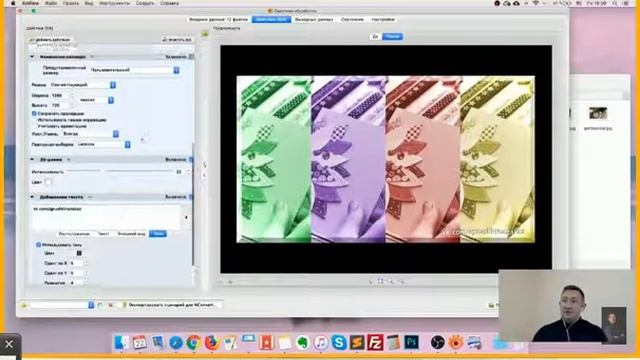The height and width of the screenshot is (360, 640).
Task: Click the height field showing 720
Action: tap(60, 105)
